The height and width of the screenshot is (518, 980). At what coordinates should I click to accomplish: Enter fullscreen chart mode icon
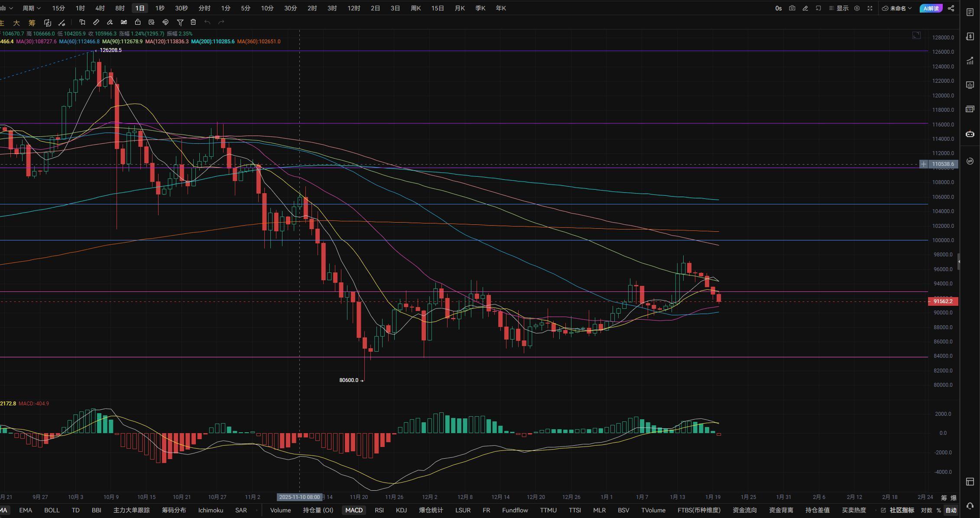point(870,8)
